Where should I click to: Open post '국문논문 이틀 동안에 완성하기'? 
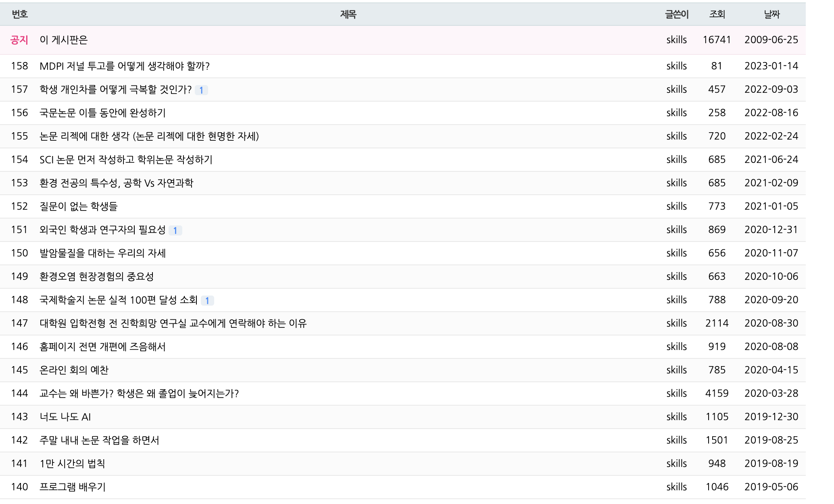click(102, 113)
